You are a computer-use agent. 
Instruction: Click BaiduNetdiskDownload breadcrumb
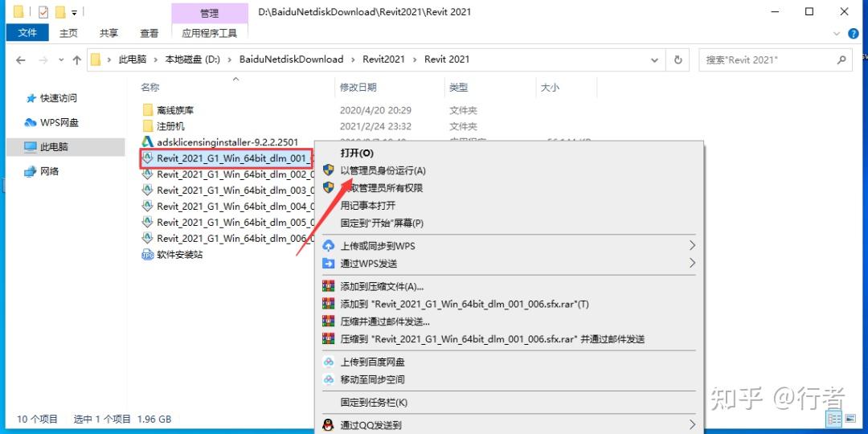pyautogui.click(x=291, y=59)
